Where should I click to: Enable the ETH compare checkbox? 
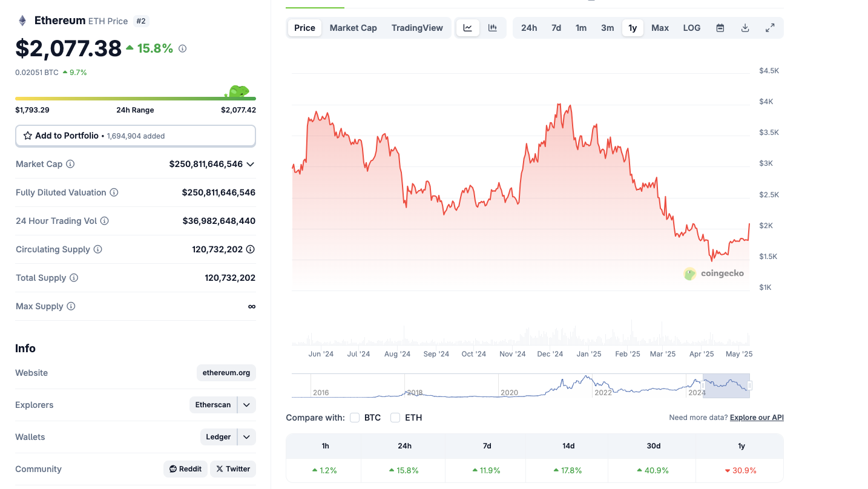pos(395,418)
